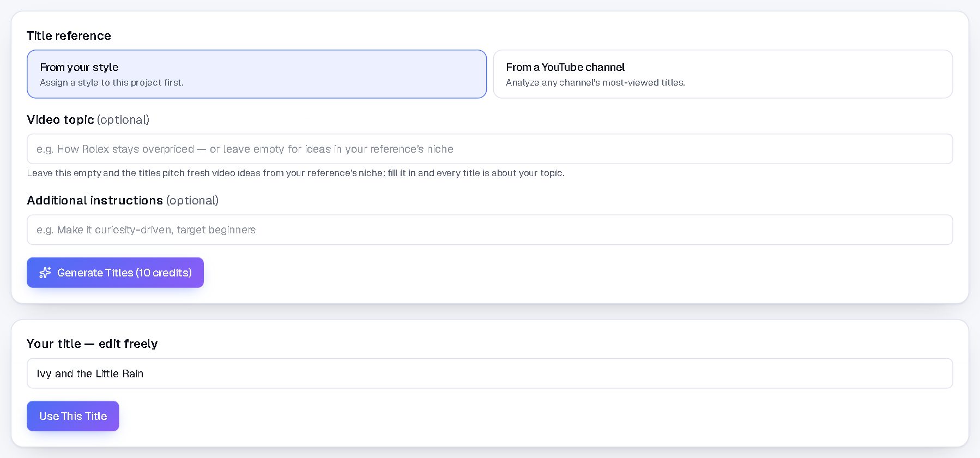Click the "Video topic" label text
This screenshot has height=458, width=980.
[x=61, y=120]
